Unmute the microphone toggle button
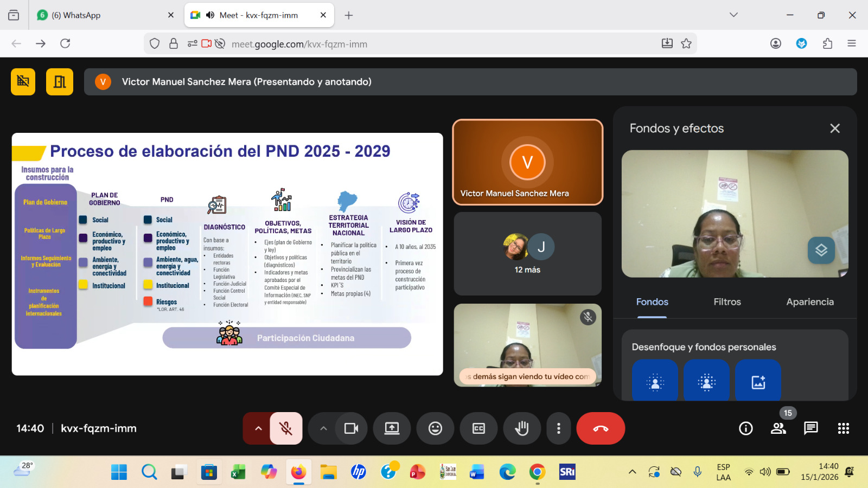The width and height of the screenshot is (868, 488). click(286, 428)
